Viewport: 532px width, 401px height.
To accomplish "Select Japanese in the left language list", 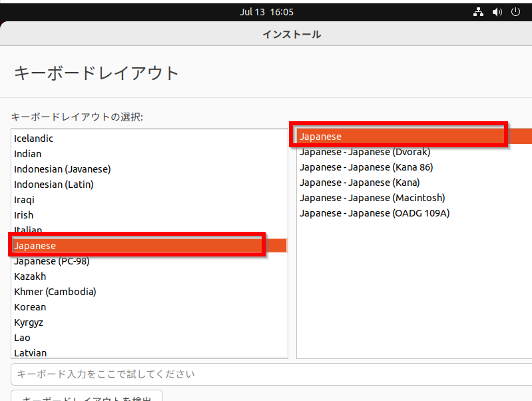I will 35,246.
